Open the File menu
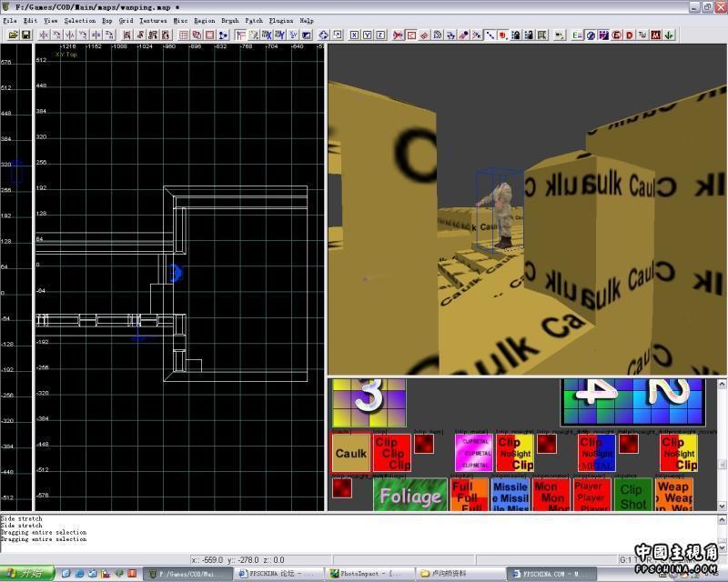This screenshot has height=582, width=728. [10, 20]
